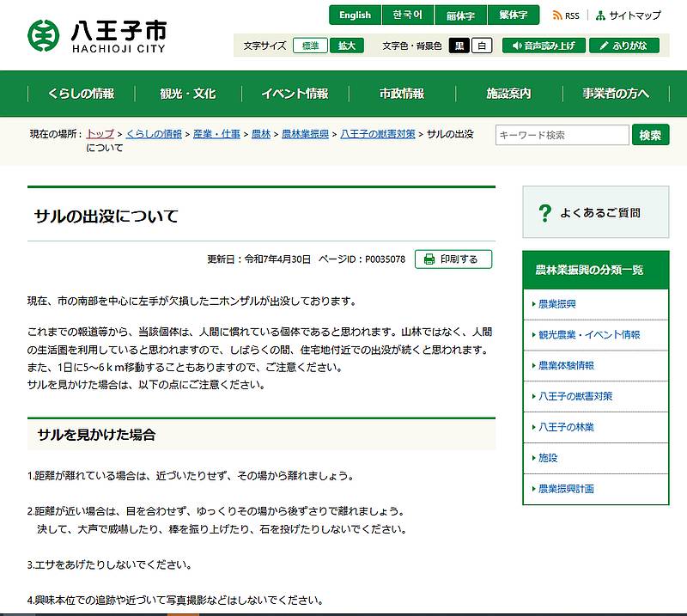Click the 3.エサをあげたりしないでください line
The height and width of the screenshot is (616, 687).
pyautogui.click(x=110, y=564)
